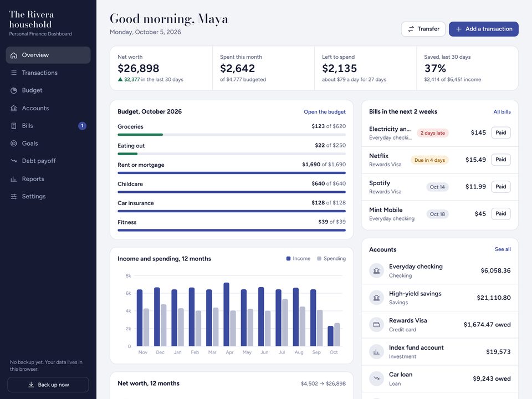
Task: Select the Accounts label in sidebar
Action: [x=35, y=108]
